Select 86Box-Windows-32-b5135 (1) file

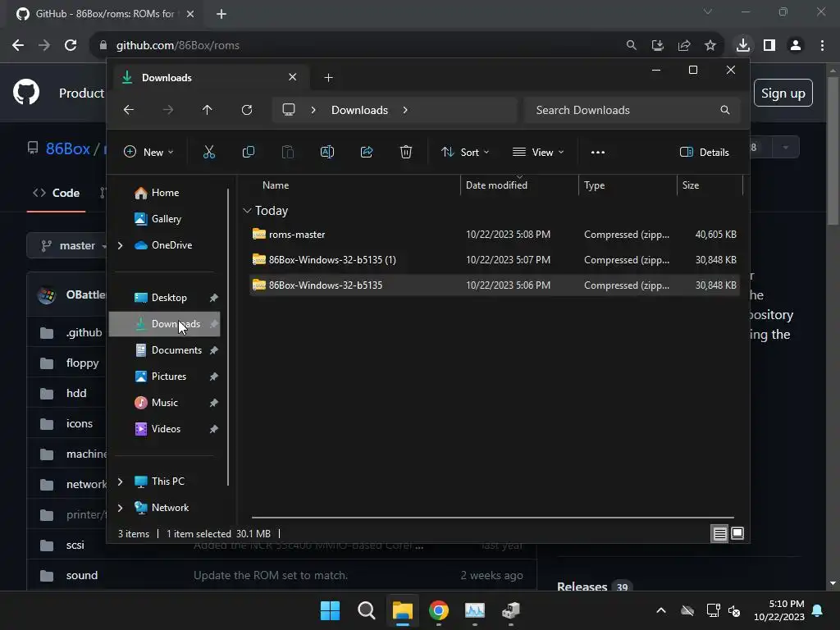[495, 260]
